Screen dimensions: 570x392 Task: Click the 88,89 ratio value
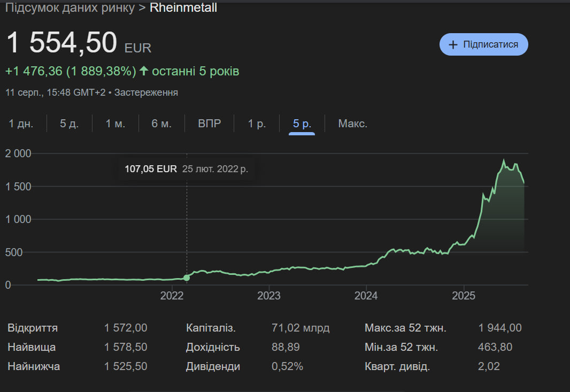(x=286, y=347)
